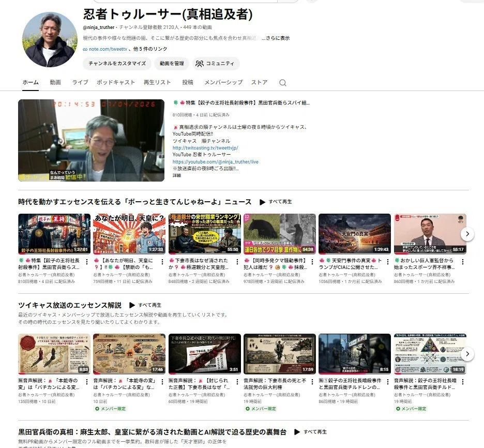Play all in 黒田官兵衛の真相 section

pyautogui.click(x=310, y=432)
